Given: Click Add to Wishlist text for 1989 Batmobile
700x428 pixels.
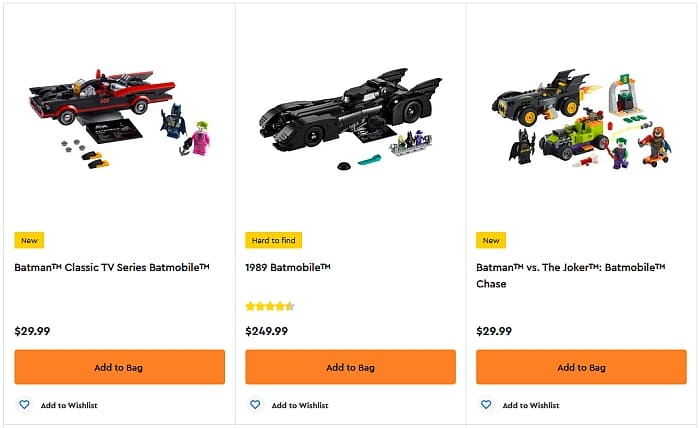Looking at the screenshot, I should pyautogui.click(x=300, y=405).
